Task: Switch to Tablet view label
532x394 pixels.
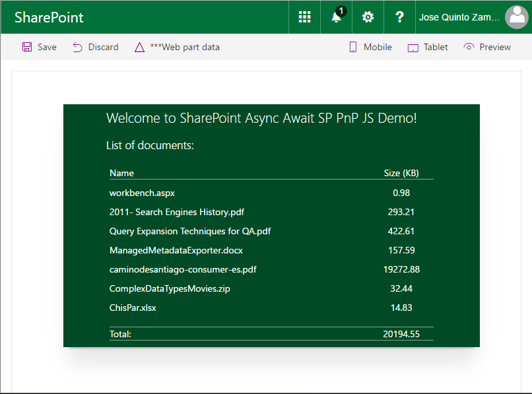Action: click(x=436, y=47)
